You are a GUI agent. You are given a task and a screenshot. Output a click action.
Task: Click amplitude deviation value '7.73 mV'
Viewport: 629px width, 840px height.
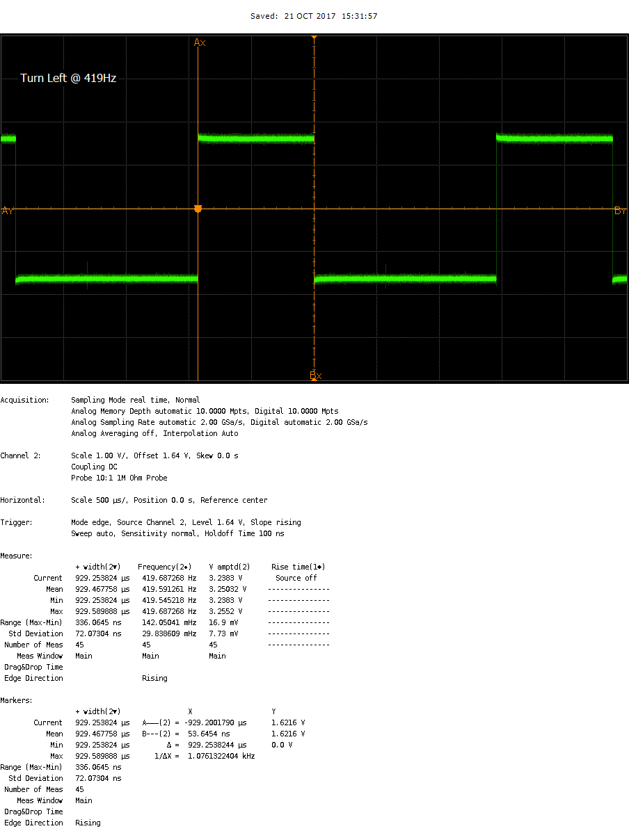tap(223, 633)
